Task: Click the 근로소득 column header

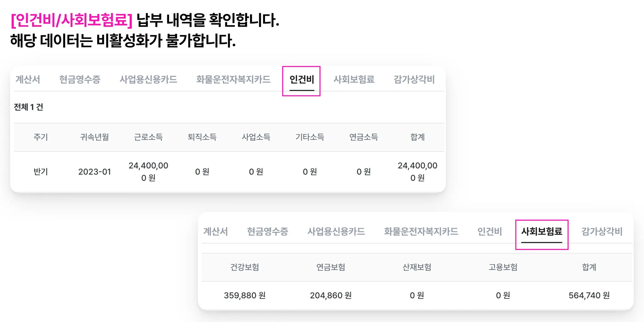Action: tap(148, 137)
